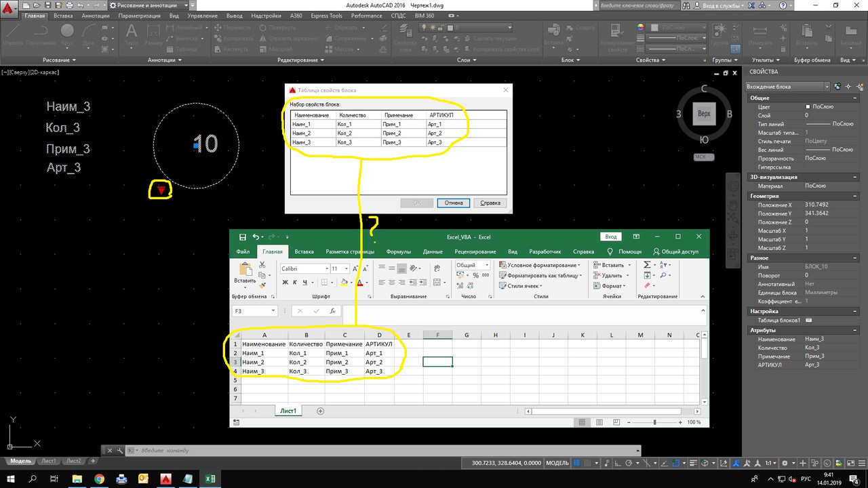Switch to Excel "Вставка" tab
Image resolution: width=868 pixels, height=488 pixels.
304,251
